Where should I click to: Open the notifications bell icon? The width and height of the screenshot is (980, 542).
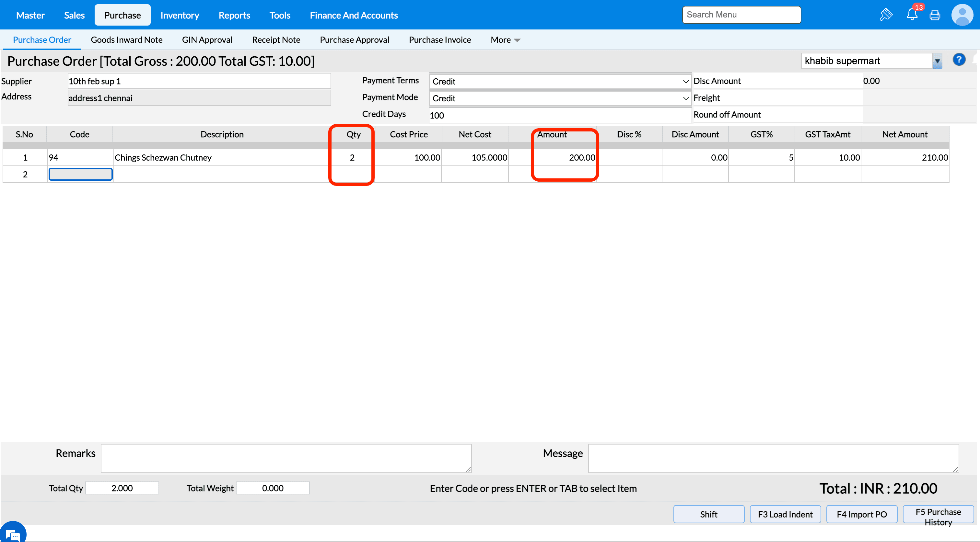(912, 15)
